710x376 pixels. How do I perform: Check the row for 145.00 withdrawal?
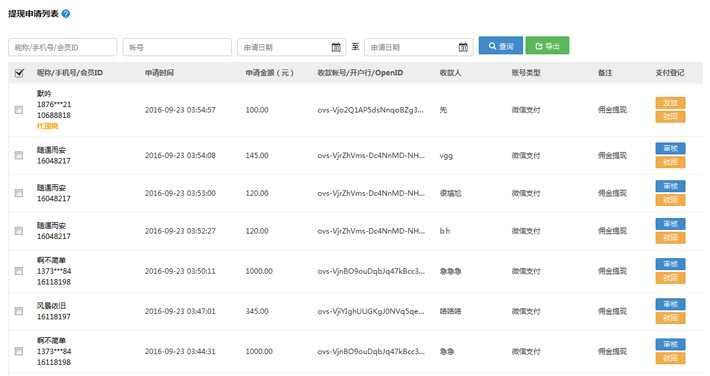click(x=19, y=155)
